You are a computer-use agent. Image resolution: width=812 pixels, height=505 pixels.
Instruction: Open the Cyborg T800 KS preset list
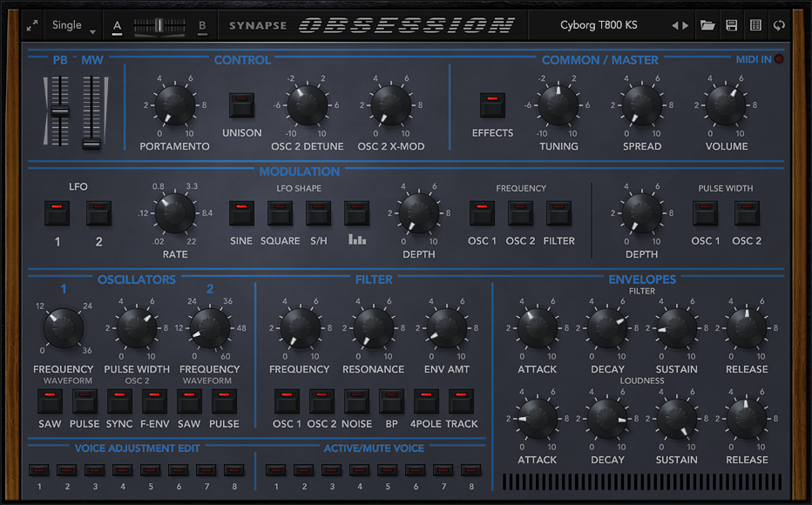coord(599,25)
